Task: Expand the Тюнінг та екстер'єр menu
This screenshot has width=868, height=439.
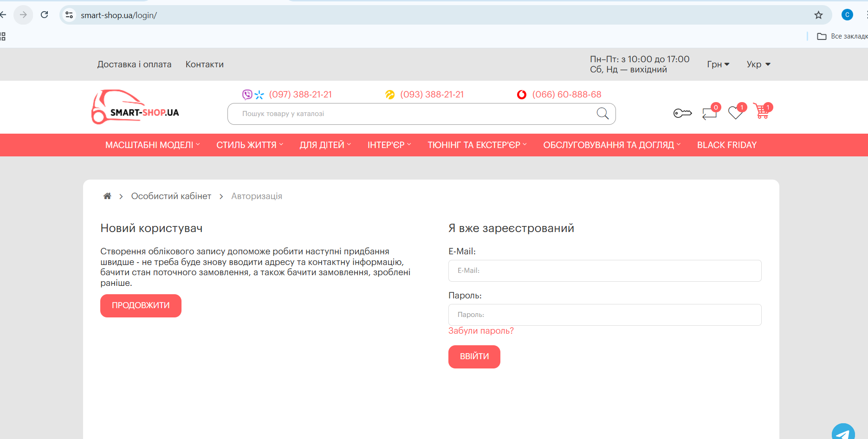Action: click(477, 145)
